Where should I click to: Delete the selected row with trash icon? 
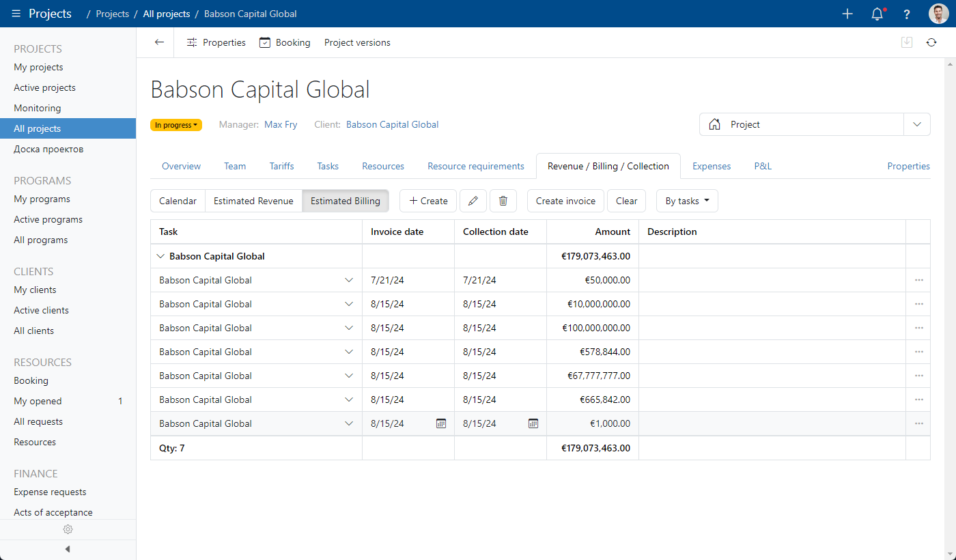[503, 201]
